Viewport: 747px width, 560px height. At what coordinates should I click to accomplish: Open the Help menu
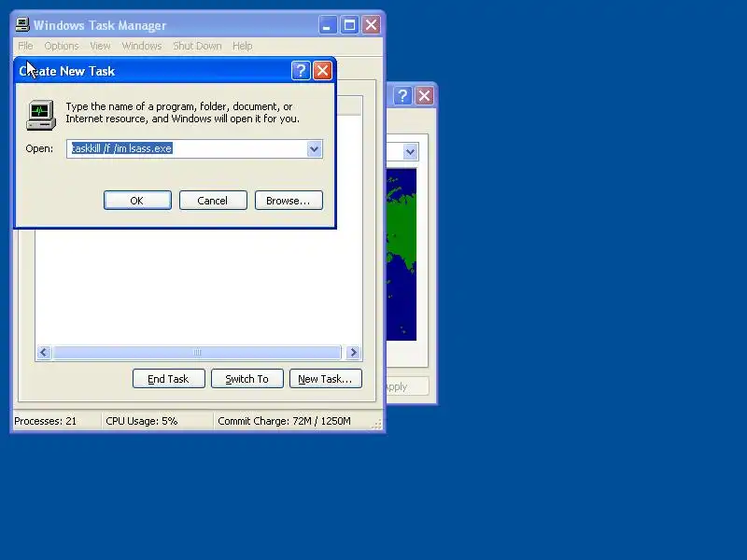point(243,46)
